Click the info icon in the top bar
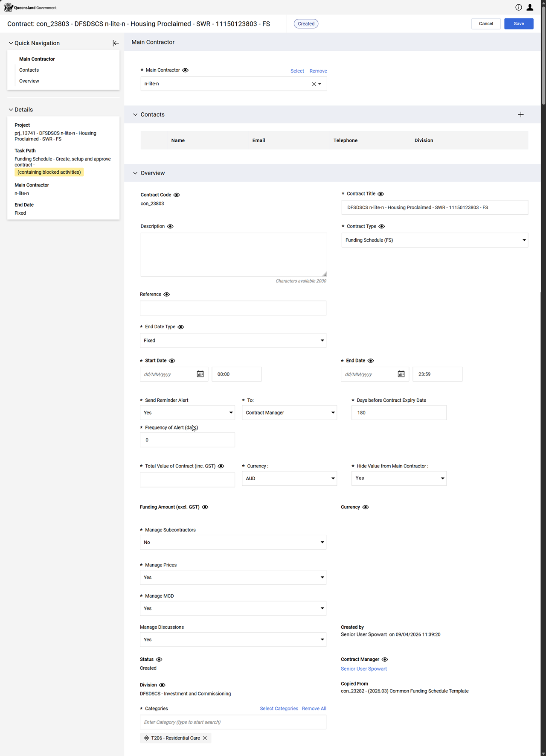The height and width of the screenshot is (756, 546). (x=518, y=7)
